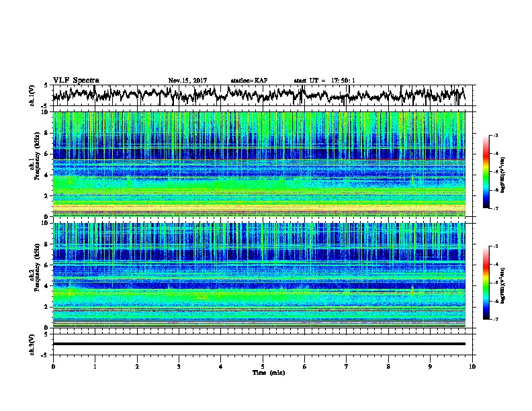Viewport: 532px width, 411px height.
Task: Click the ch.1 spectrogram panel
Action: click(x=259, y=164)
